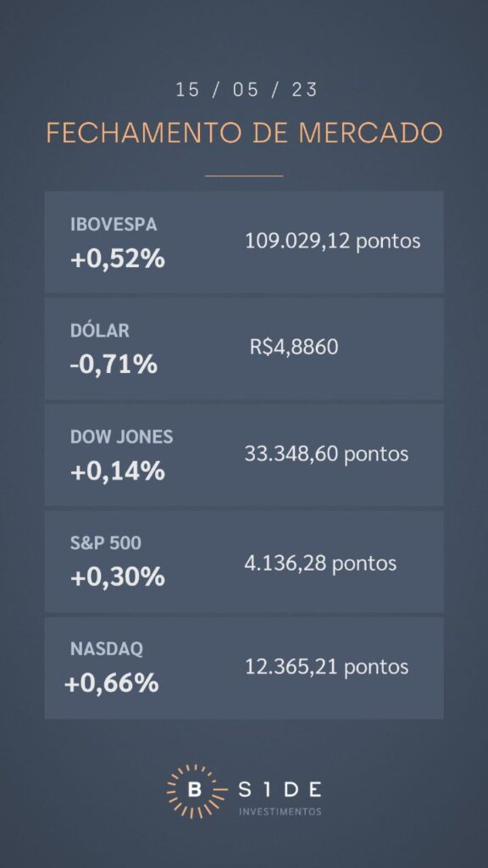Click the B Side sunburst logo icon
The width and height of the screenshot is (488, 868).
196,791
